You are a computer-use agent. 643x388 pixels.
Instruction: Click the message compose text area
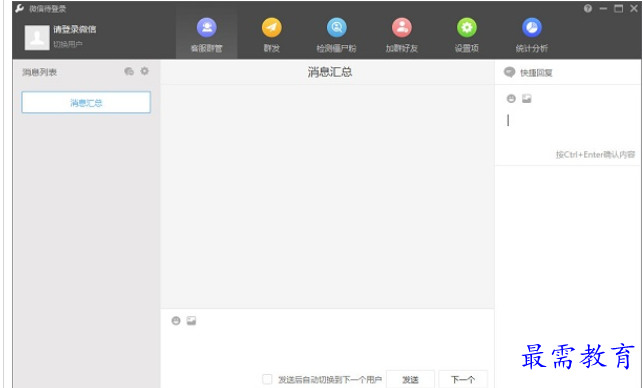tap(327, 348)
